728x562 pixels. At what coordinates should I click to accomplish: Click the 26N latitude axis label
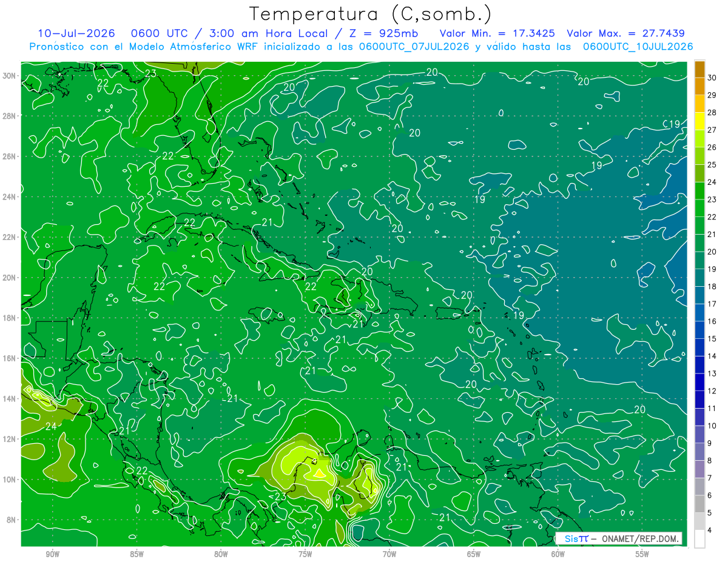[10, 156]
